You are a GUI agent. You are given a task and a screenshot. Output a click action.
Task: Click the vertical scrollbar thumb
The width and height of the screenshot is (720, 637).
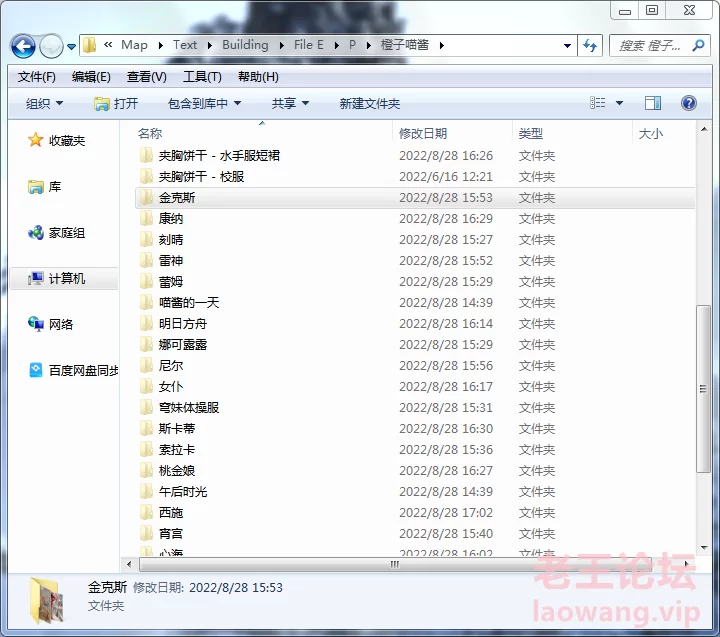(x=703, y=389)
